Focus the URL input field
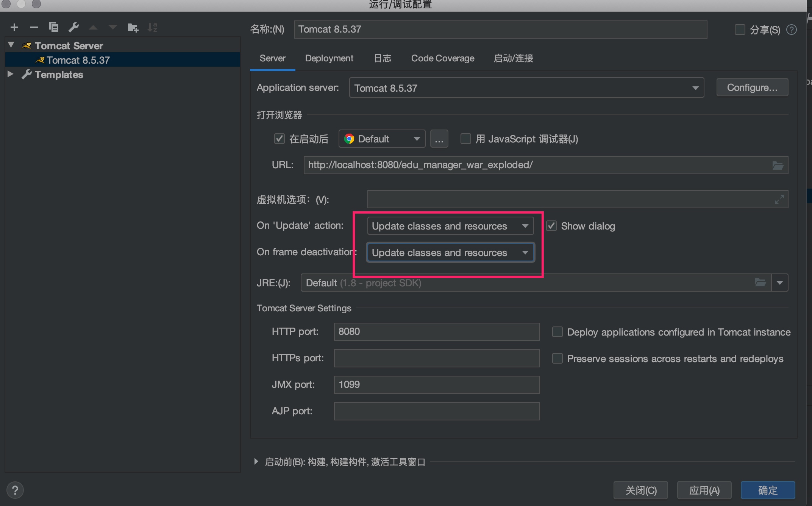The width and height of the screenshot is (812, 506). click(546, 165)
